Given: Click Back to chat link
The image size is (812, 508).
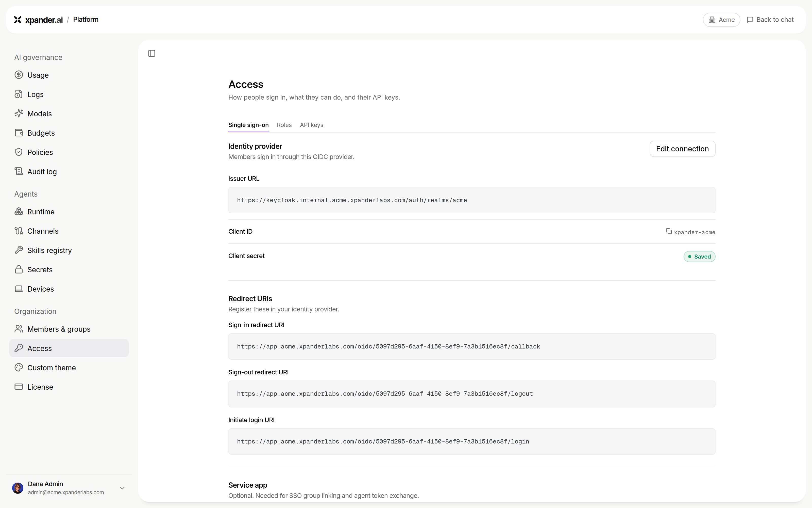Looking at the screenshot, I should coord(770,20).
